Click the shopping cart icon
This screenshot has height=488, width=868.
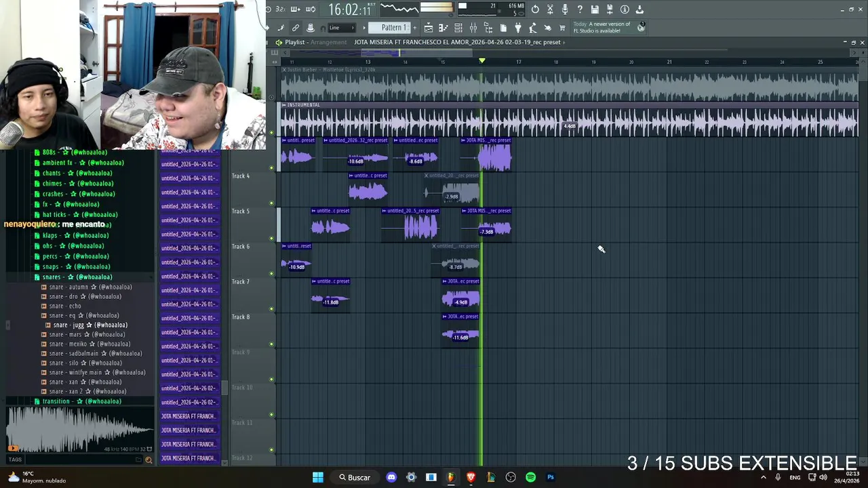[x=562, y=28]
